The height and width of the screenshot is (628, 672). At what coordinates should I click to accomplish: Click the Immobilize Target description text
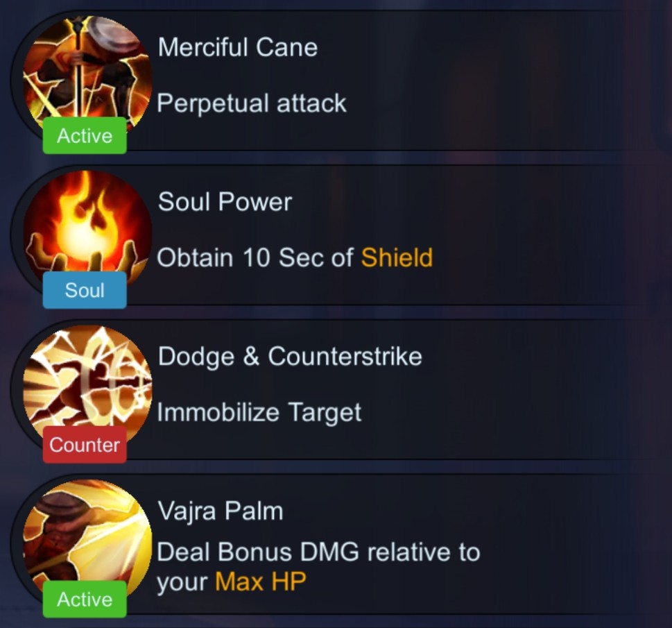[x=259, y=412]
